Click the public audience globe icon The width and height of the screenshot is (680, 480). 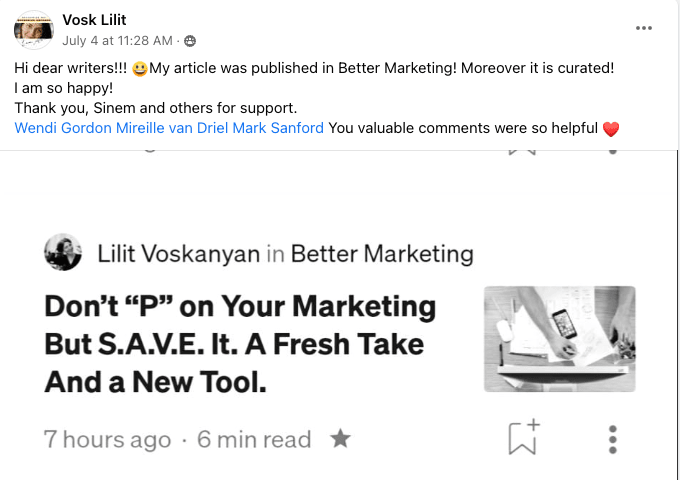(x=190, y=42)
